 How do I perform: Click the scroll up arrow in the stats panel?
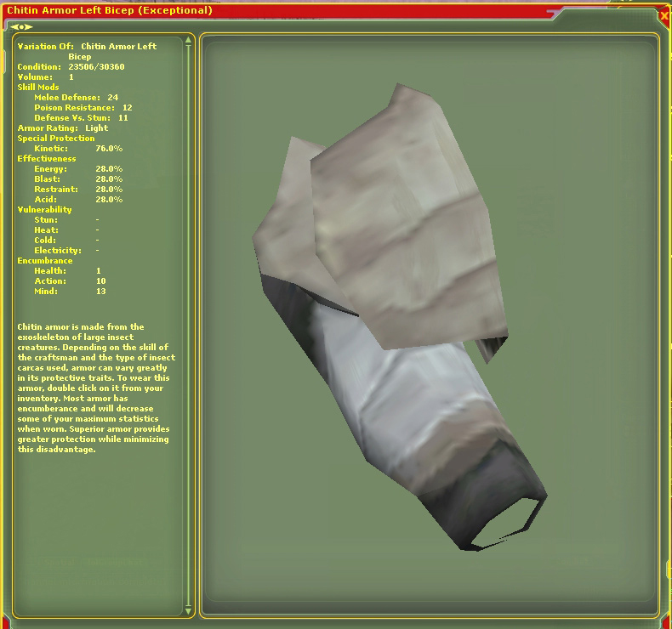(188, 40)
